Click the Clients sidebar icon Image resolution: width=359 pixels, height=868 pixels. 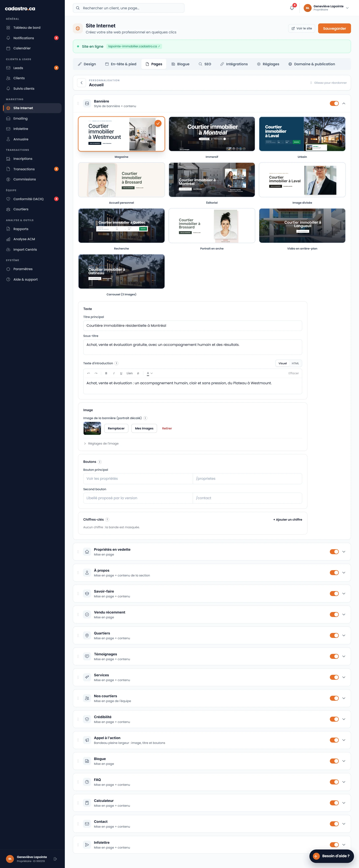point(8,78)
